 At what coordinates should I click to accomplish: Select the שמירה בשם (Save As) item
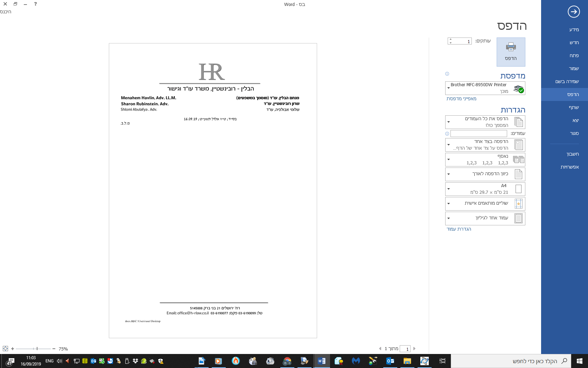point(565,82)
